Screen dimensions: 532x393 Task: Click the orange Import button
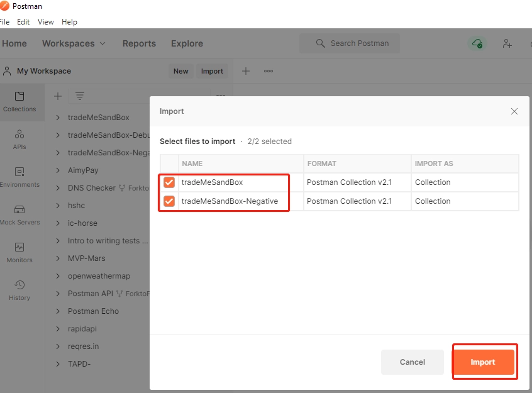[x=483, y=362]
